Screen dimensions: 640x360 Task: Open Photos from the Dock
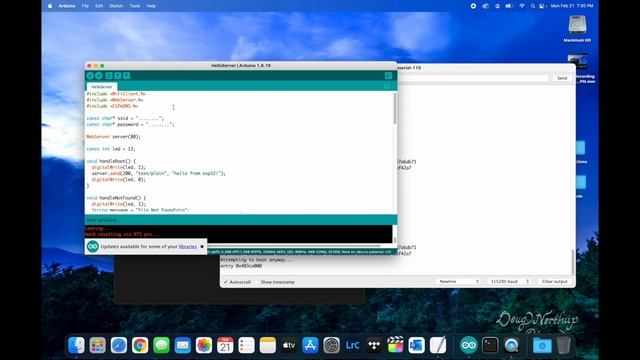[x=204, y=346]
